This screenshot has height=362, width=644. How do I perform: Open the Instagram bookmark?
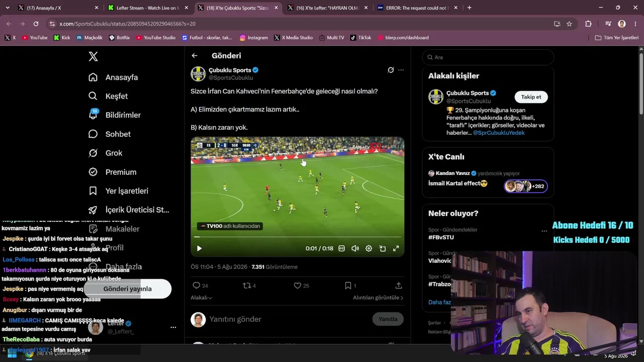[x=254, y=38]
